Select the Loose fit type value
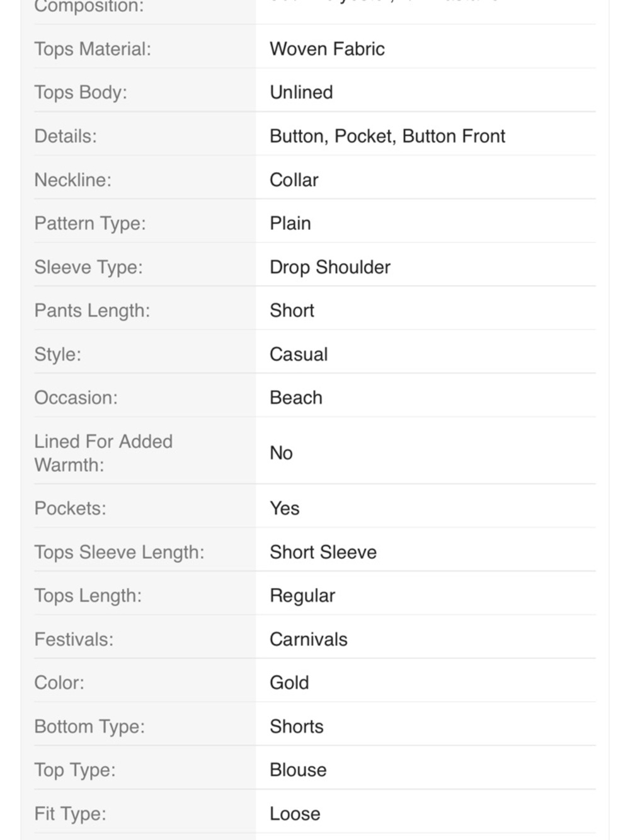The image size is (630, 840). click(x=295, y=814)
